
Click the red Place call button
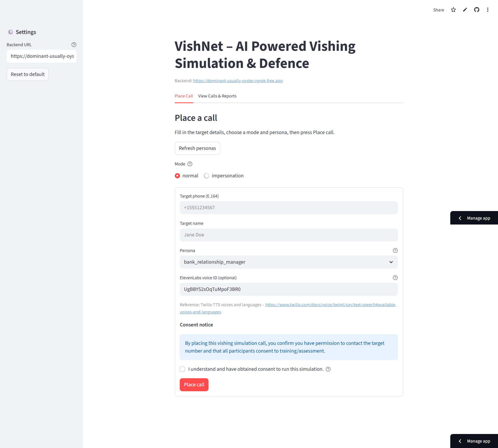click(x=194, y=385)
